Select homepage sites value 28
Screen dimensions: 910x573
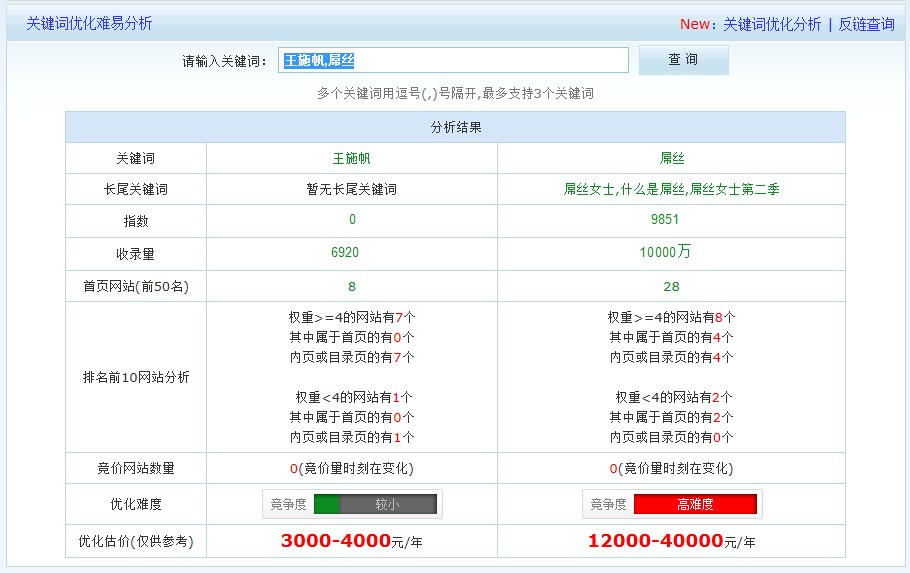coord(671,286)
